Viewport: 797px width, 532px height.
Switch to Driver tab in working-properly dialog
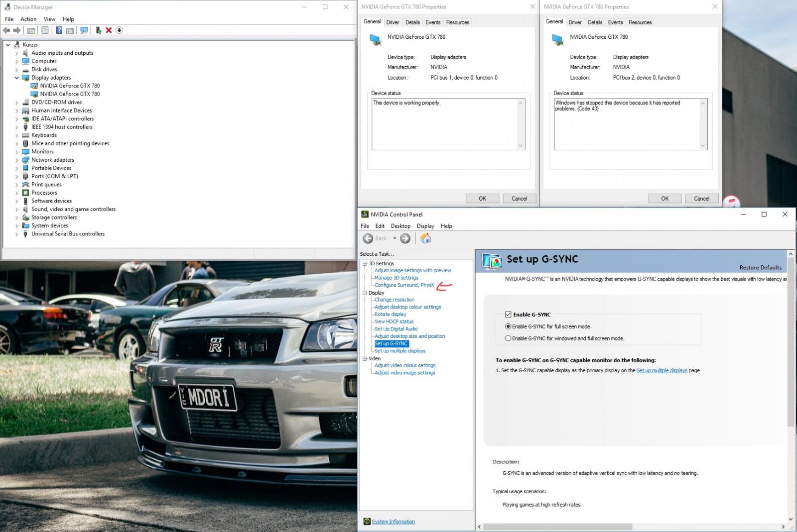tap(393, 22)
